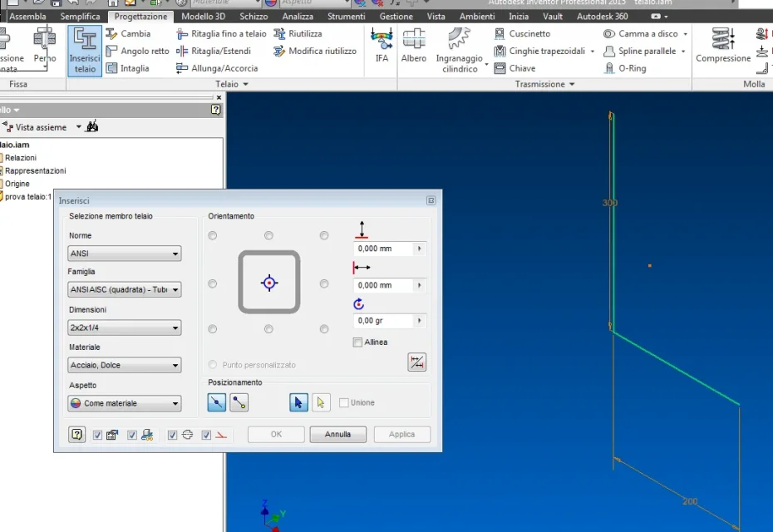Viewport: 773px width, 532px height.
Task: Click the O-Ring tool
Action: [x=625, y=68]
